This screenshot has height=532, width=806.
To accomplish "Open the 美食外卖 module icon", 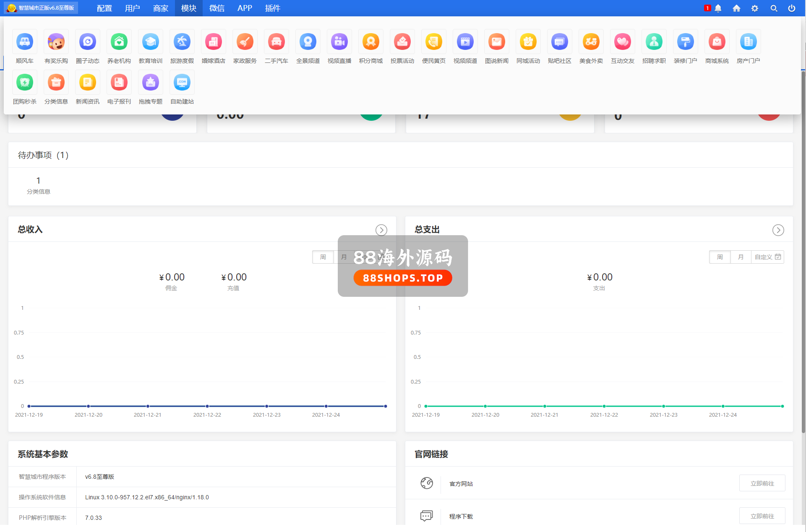I will click(591, 42).
